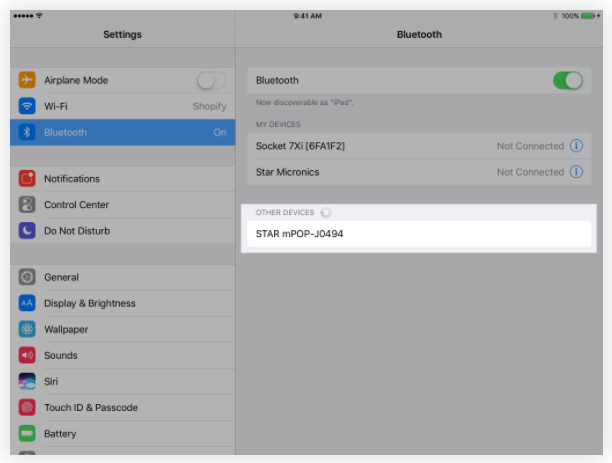The height and width of the screenshot is (463, 612).
Task: Tap the Settings title in sidebar header
Action: click(123, 34)
